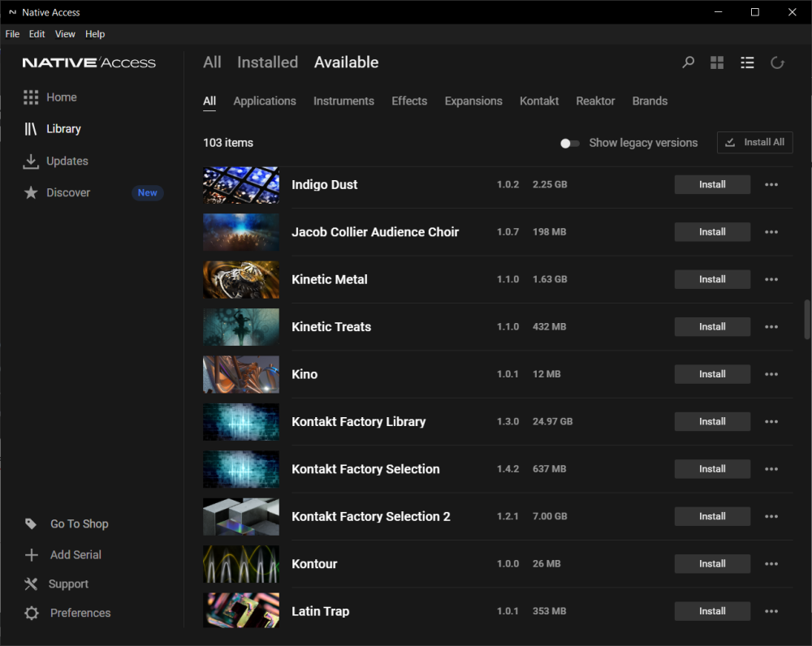Image resolution: width=812 pixels, height=646 pixels.
Task: Open more options for Kinetic Treats
Action: [771, 326]
